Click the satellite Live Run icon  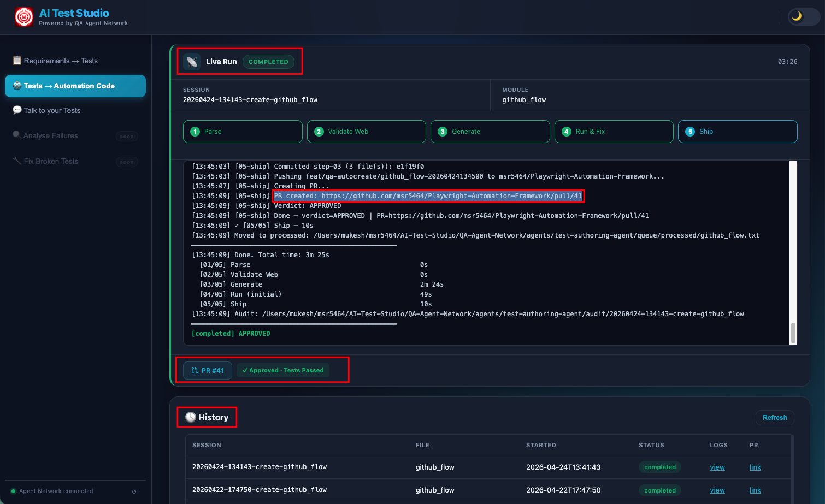(192, 62)
